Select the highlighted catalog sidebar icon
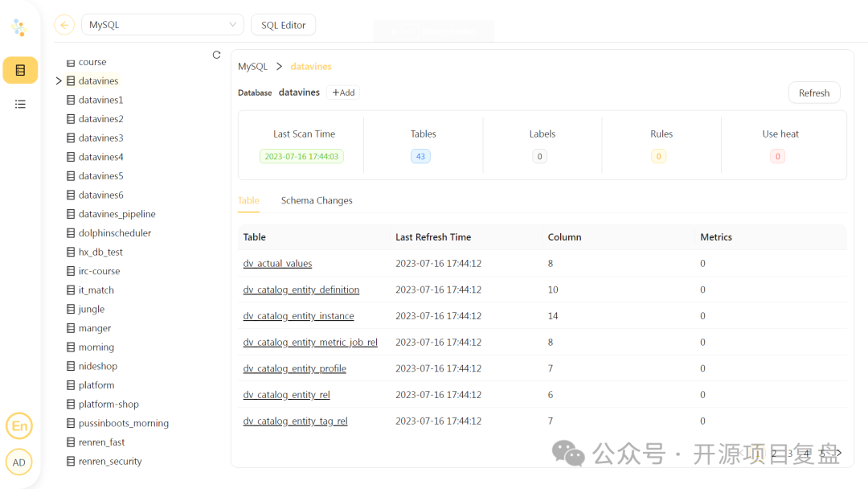The image size is (868, 489). click(20, 70)
